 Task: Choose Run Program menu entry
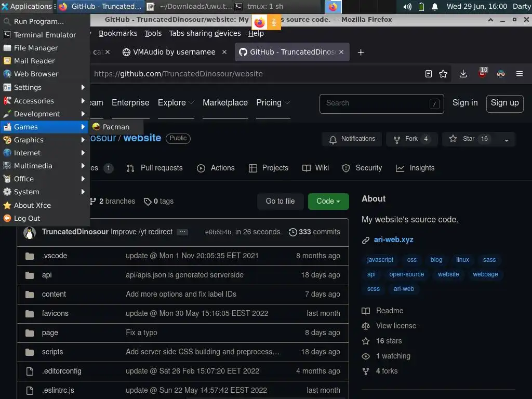coord(45,21)
